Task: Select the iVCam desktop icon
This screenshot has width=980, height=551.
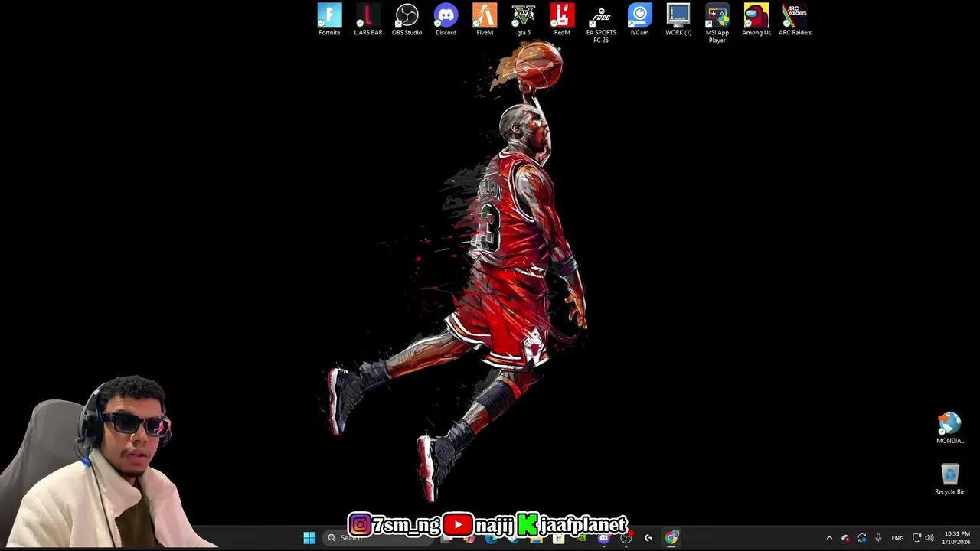Action: (x=639, y=20)
